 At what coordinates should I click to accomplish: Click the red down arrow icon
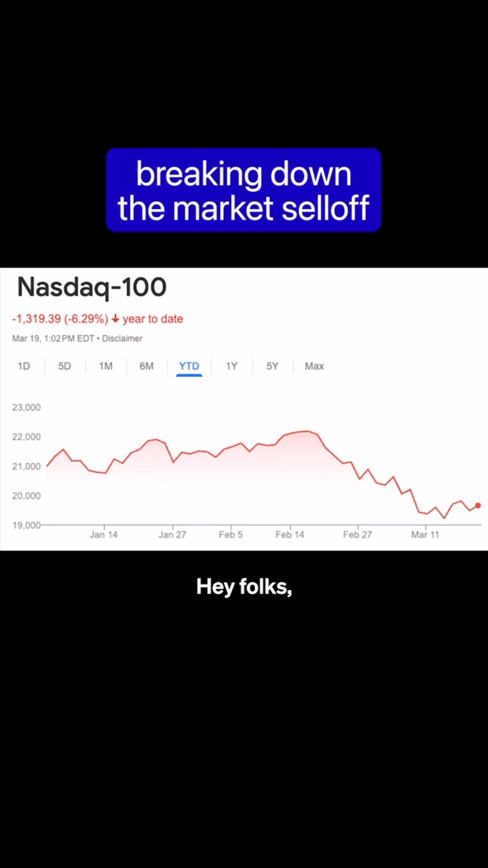[115, 319]
